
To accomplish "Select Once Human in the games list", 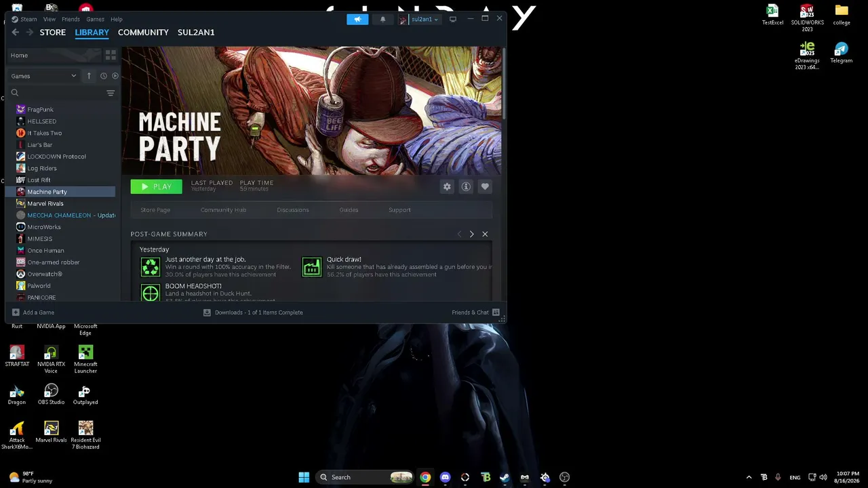I will tap(61, 250).
